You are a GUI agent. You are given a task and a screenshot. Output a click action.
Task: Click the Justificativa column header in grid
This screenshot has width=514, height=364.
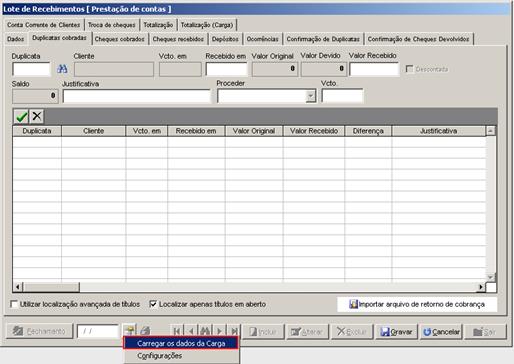(x=439, y=131)
